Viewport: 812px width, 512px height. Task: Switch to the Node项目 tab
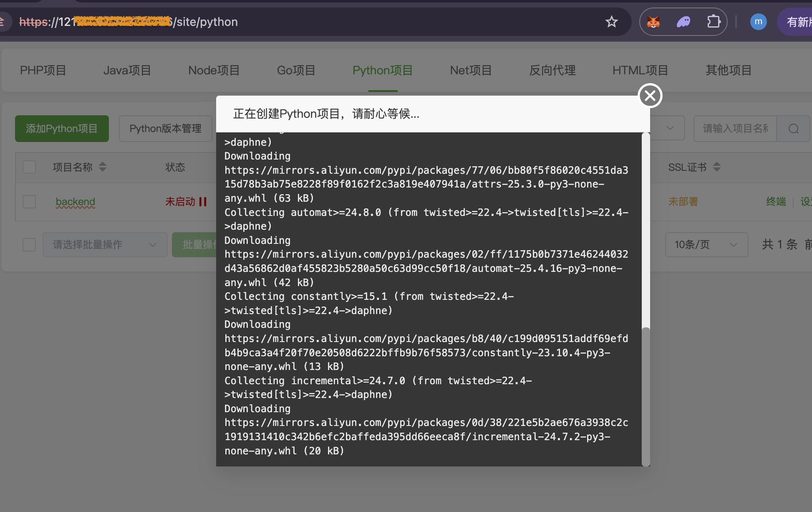click(214, 70)
